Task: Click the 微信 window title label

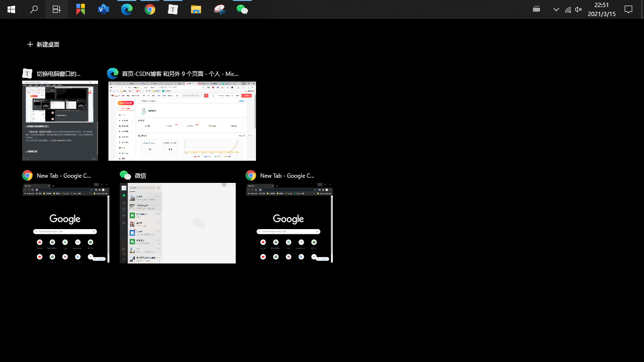Action: [140, 176]
